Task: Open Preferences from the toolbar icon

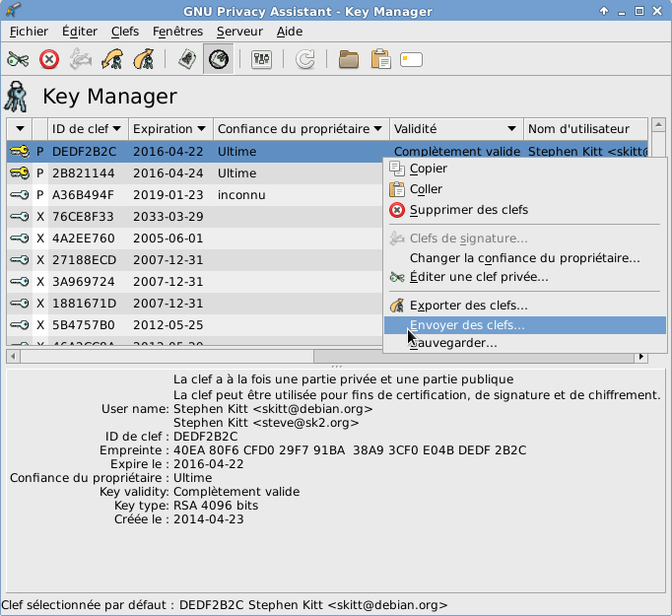Action: coord(262,60)
